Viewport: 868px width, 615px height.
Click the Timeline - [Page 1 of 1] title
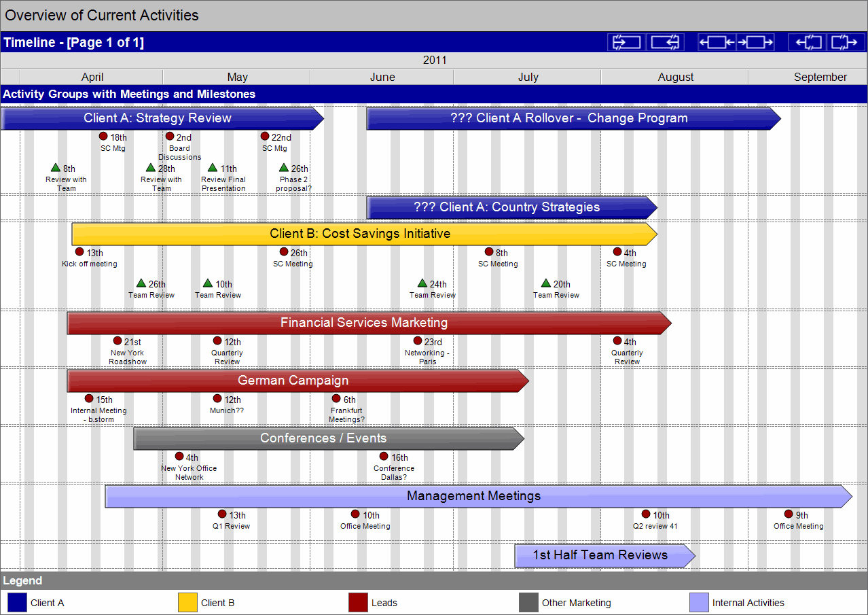click(x=73, y=42)
